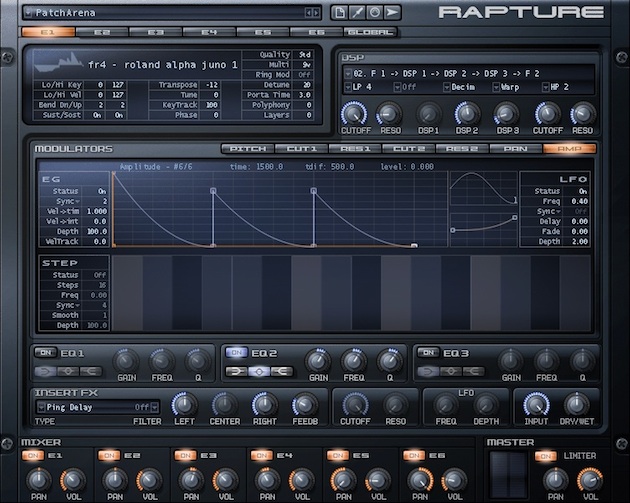Toggle EQ2 ON button
The height and width of the screenshot is (503, 630).
[x=237, y=353]
